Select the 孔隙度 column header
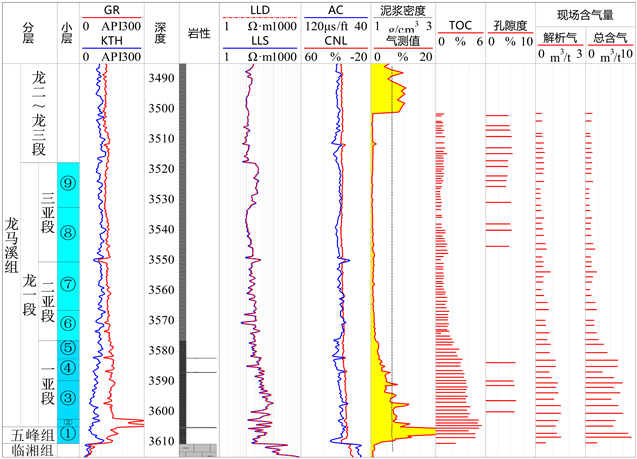The image size is (637, 459). pyautogui.click(x=509, y=25)
